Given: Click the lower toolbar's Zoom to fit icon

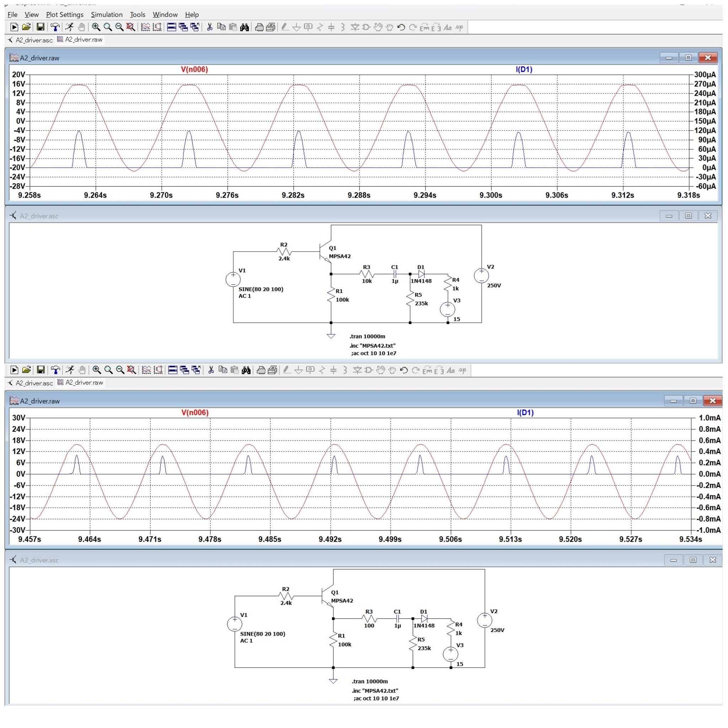Looking at the screenshot, I should [132, 370].
